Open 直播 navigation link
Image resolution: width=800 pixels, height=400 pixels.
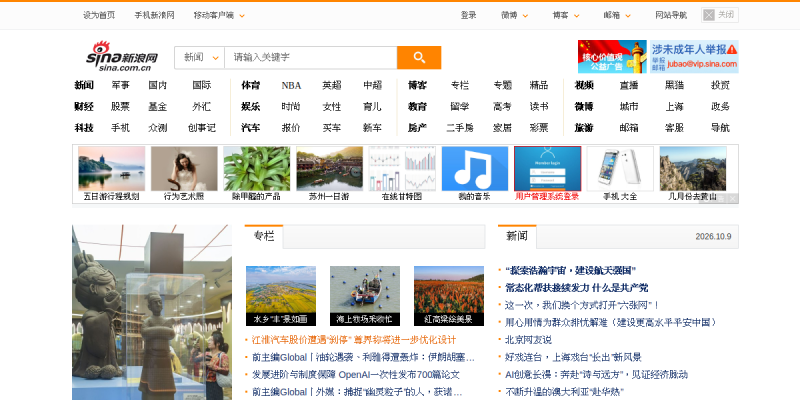pos(629,85)
